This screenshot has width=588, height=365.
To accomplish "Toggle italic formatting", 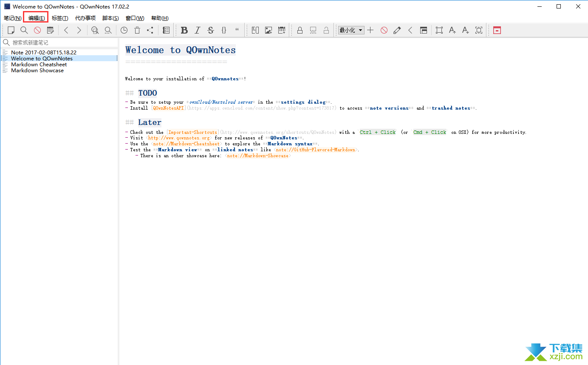I will pos(197,30).
